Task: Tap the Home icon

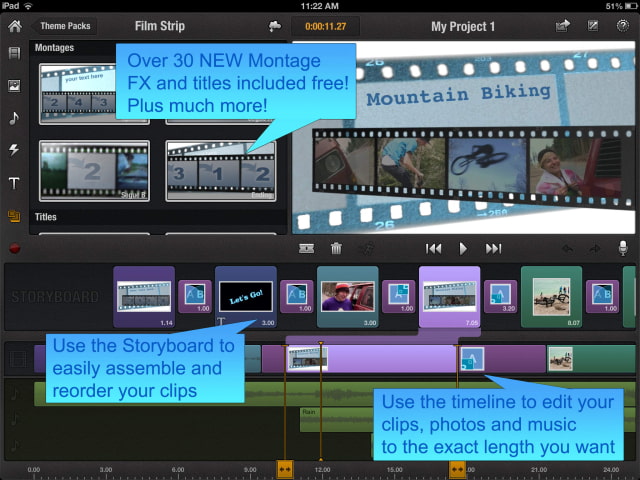Action: click(x=15, y=27)
